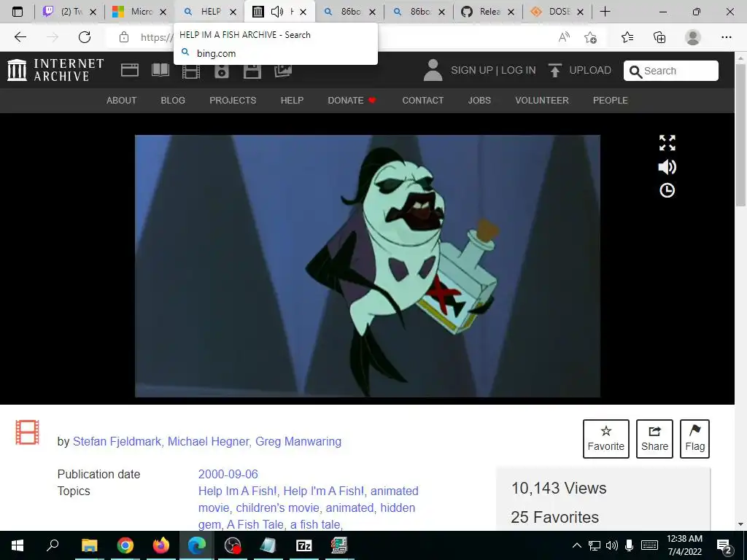Refresh the current page
The image size is (747, 560).
85,37
